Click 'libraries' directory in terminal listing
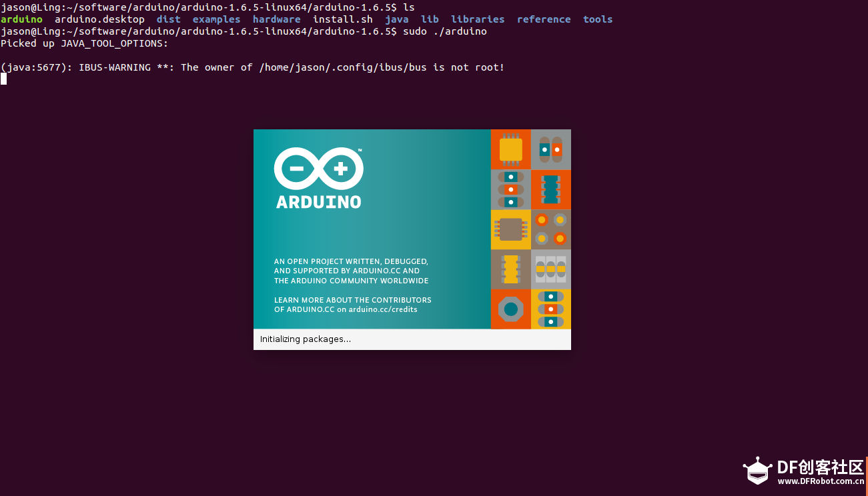 (478, 19)
